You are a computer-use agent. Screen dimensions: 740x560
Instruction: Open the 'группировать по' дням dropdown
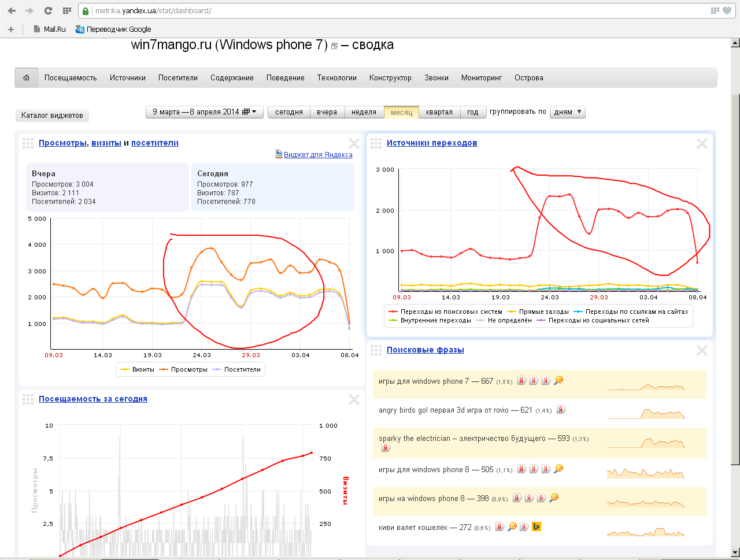click(568, 112)
